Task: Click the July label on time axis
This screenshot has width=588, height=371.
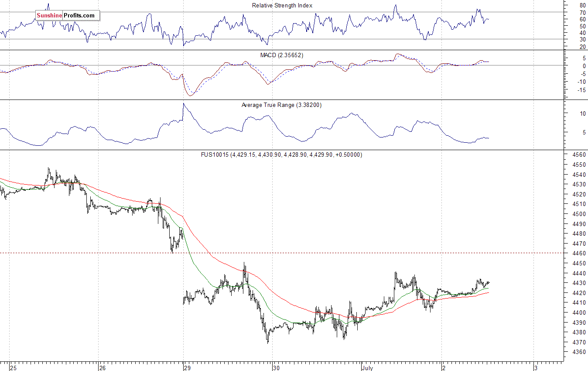Action: pos(367,368)
